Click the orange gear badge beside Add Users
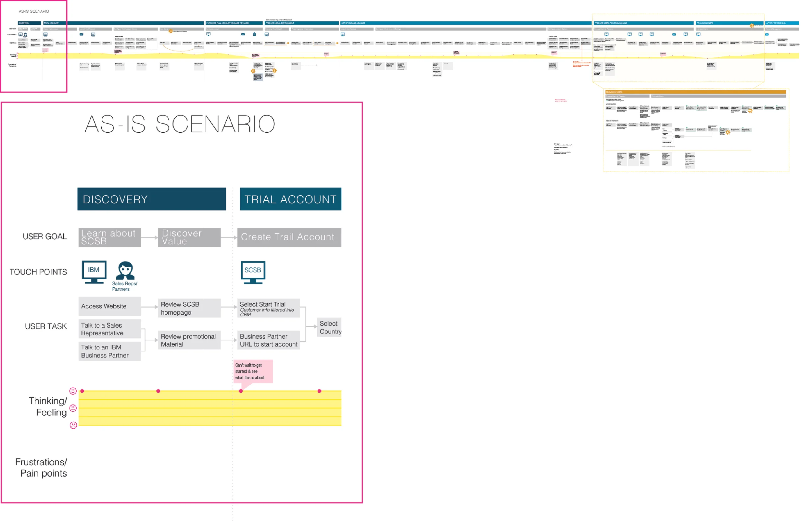This screenshot has width=812, height=521. (x=171, y=31)
